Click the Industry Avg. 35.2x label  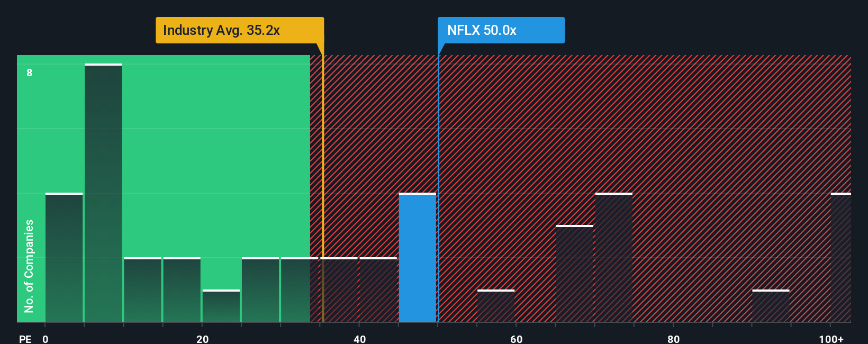(239, 30)
